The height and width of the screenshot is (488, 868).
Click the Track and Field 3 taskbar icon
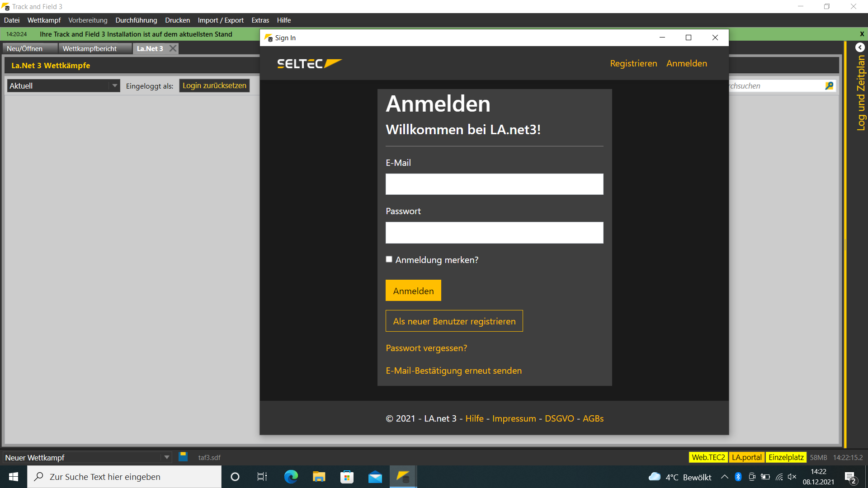(x=403, y=477)
